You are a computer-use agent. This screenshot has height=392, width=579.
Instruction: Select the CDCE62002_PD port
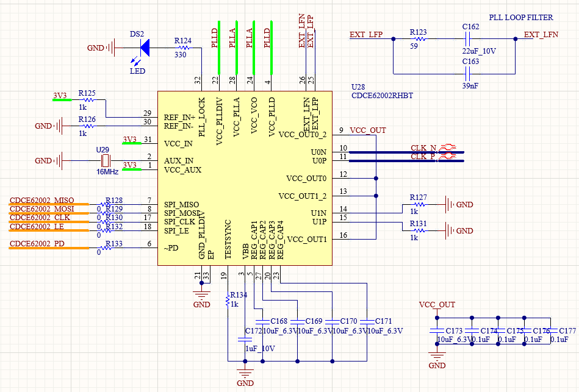point(49,244)
